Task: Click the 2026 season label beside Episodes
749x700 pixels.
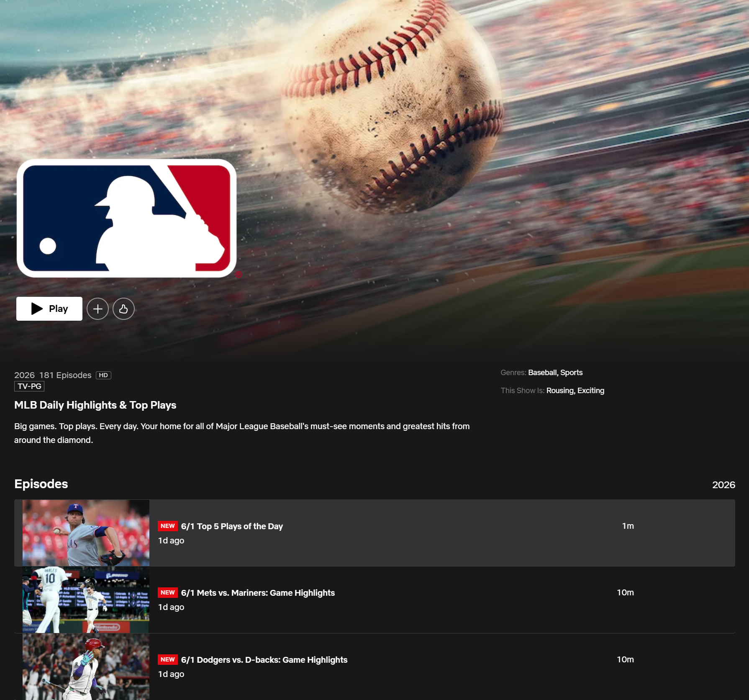Action: pyautogui.click(x=723, y=485)
